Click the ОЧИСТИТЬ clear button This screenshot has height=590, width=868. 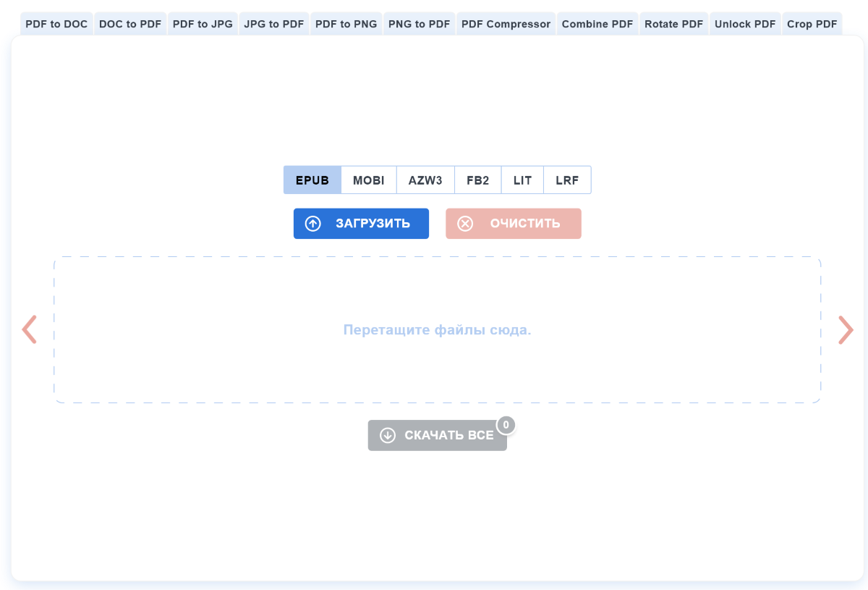[x=514, y=224]
